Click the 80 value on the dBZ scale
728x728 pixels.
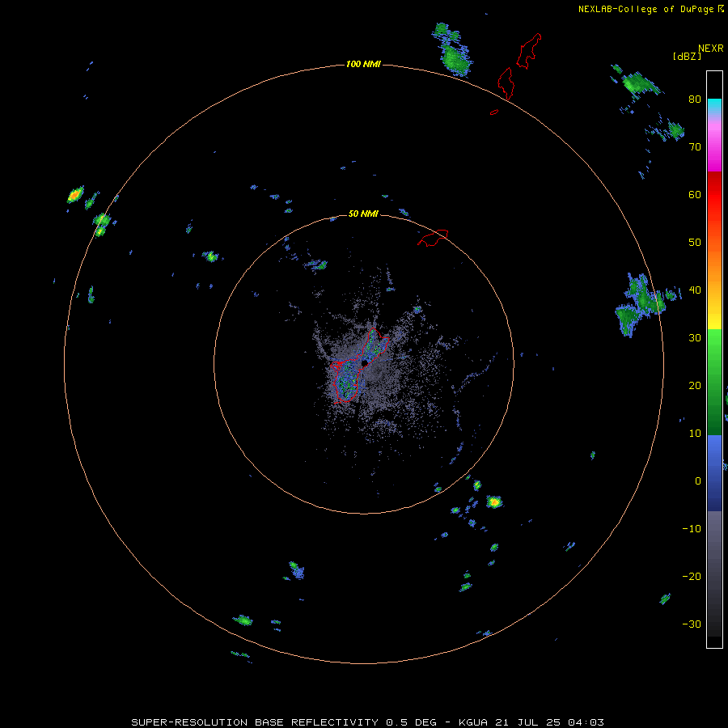tap(695, 99)
